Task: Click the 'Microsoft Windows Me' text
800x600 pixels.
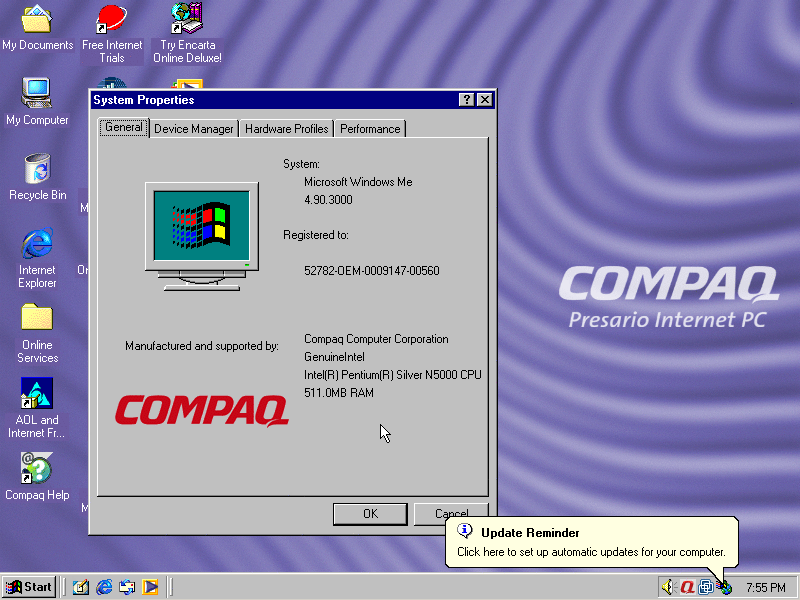Action: 358,182
